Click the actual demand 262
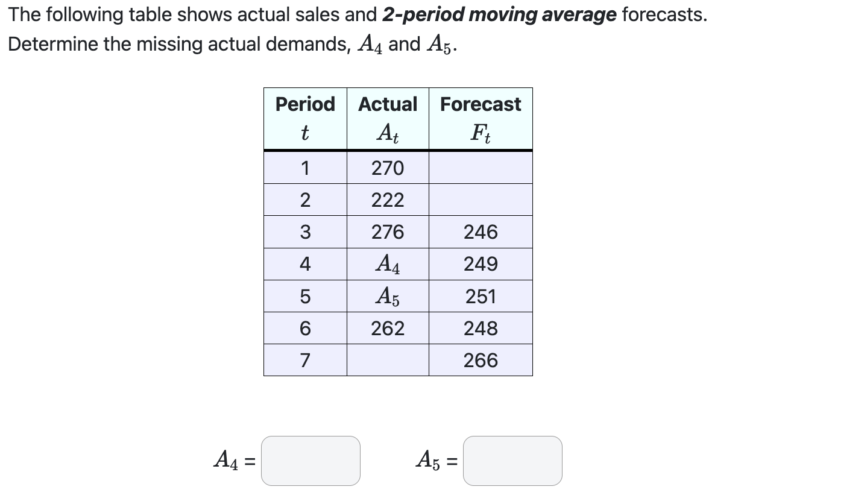The image size is (867, 504). tap(387, 327)
